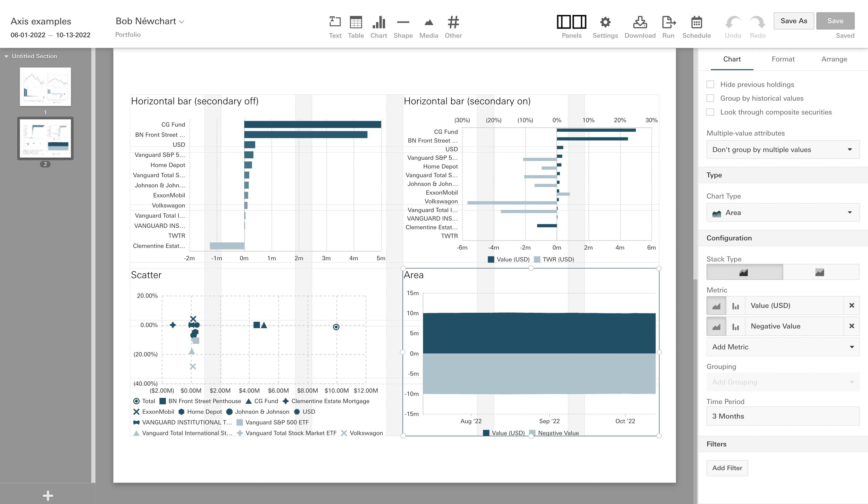Select page 1 thumbnail
The image size is (868, 504).
(45, 87)
